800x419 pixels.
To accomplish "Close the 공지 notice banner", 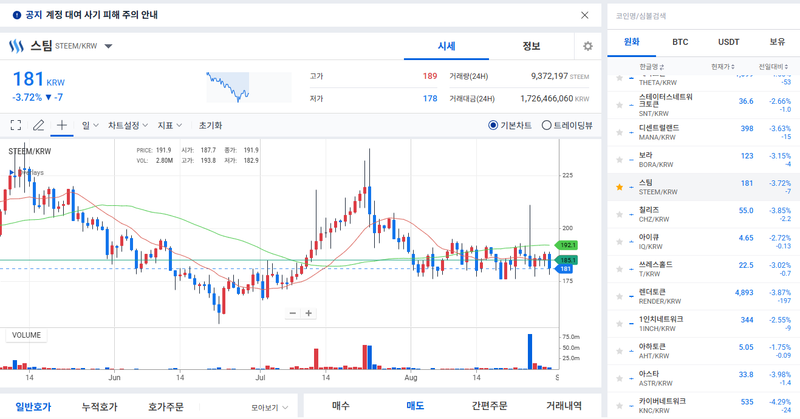I will 585,15.
